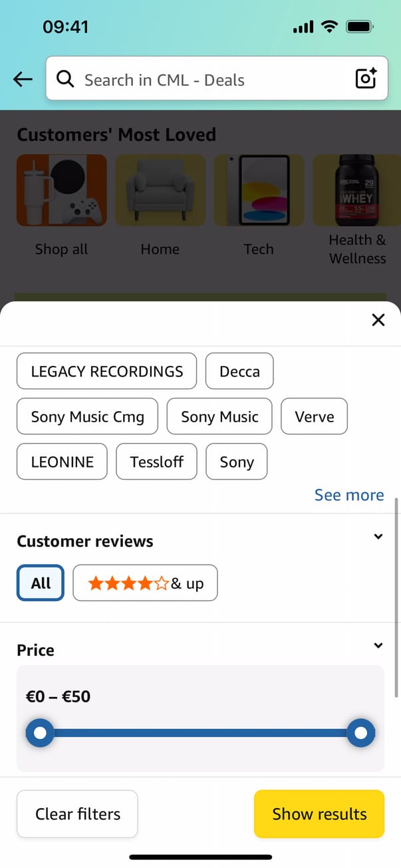Filter by four stars & up
The image size is (401, 868).
tap(145, 583)
